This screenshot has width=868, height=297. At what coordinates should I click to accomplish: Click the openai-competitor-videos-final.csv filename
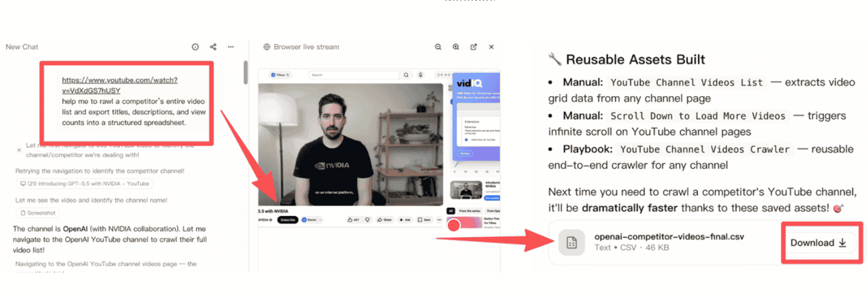coord(669,236)
